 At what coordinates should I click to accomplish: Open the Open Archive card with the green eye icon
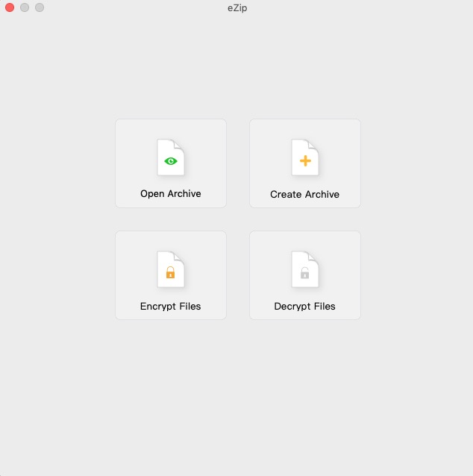click(x=171, y=163)
